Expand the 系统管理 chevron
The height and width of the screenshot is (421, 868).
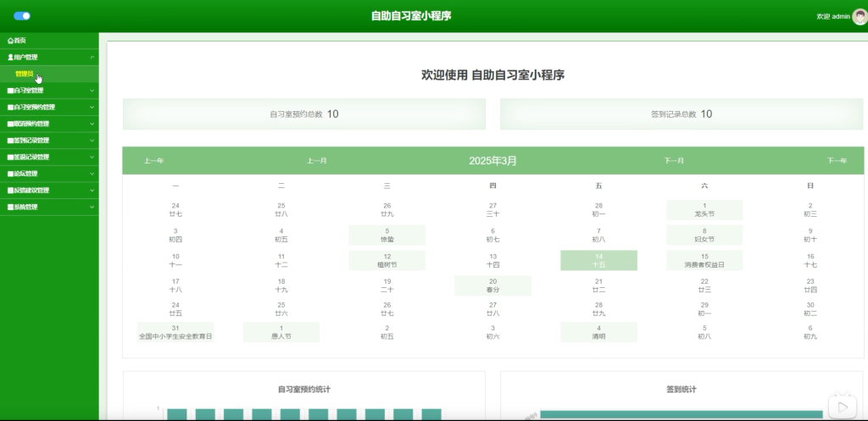[92, 207]
